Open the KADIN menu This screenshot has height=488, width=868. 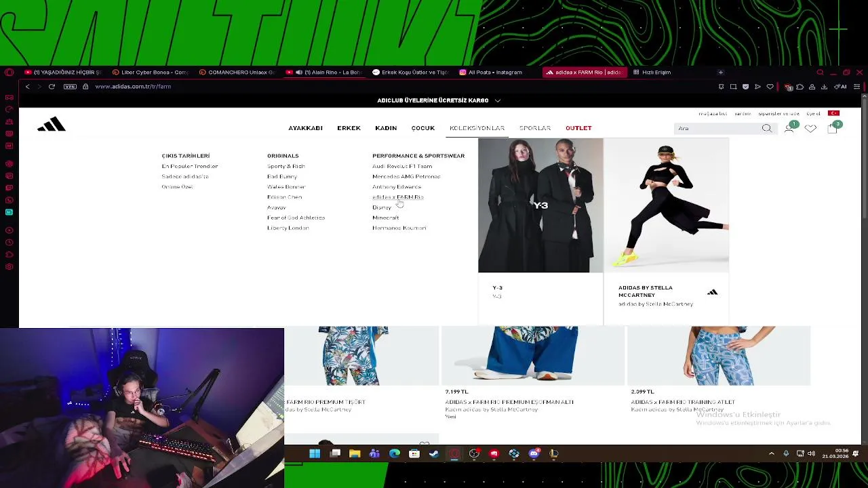point(386,128)
